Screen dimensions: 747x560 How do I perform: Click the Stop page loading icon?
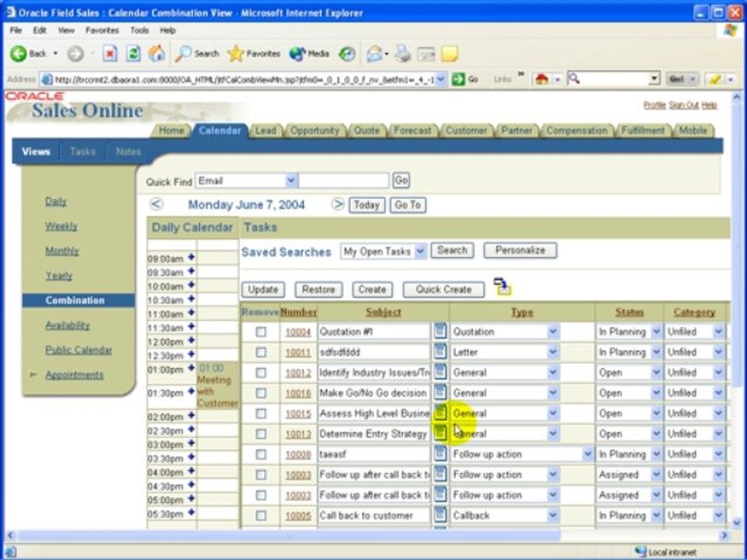110,54
